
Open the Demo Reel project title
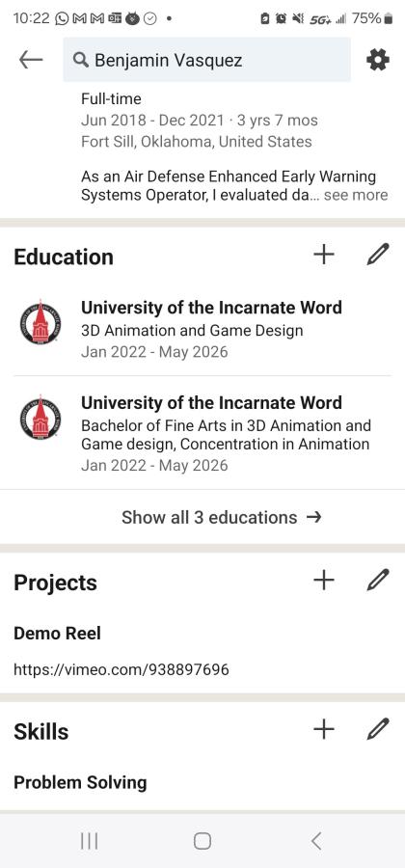click(x=57, y=634)
